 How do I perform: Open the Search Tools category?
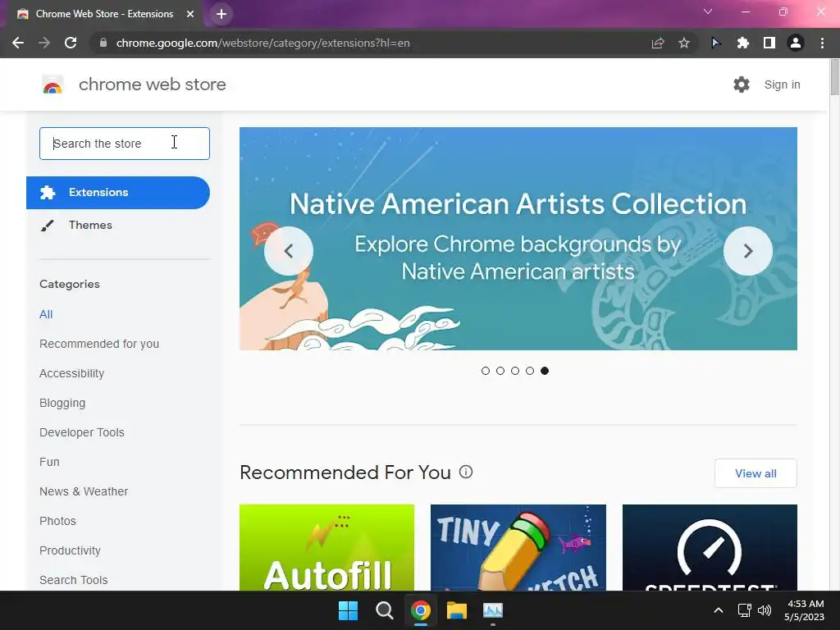point(73,580)
